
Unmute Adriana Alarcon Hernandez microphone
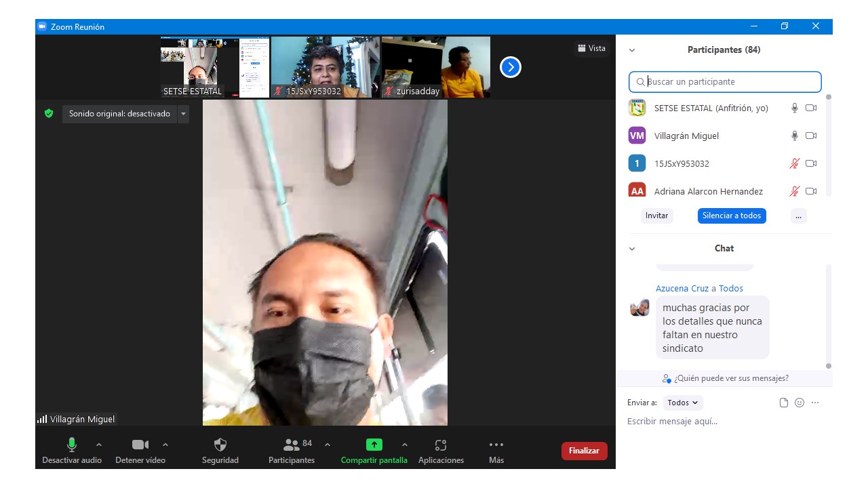pos(795,191)
